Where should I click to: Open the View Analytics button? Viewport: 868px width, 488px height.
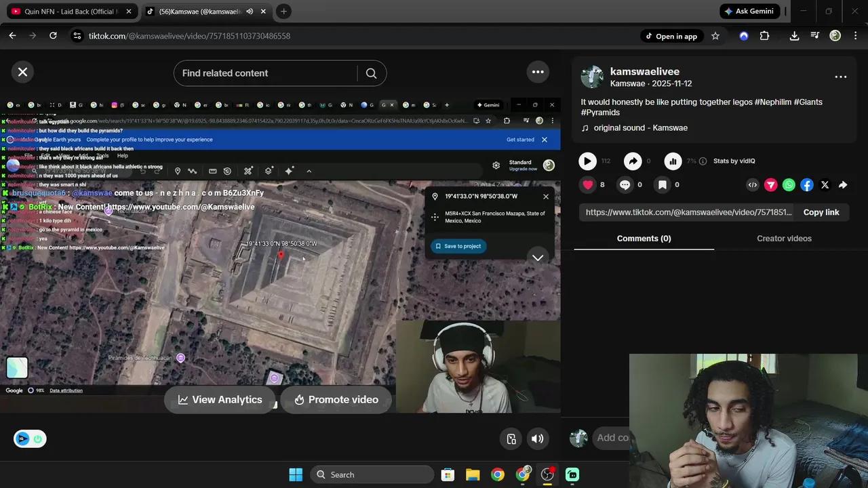(x=220, y=399)
